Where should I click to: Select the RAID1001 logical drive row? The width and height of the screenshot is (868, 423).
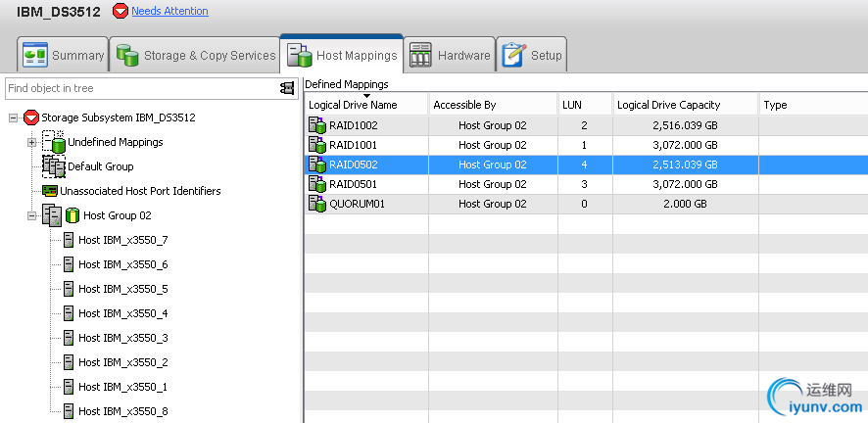coord(586,146)
